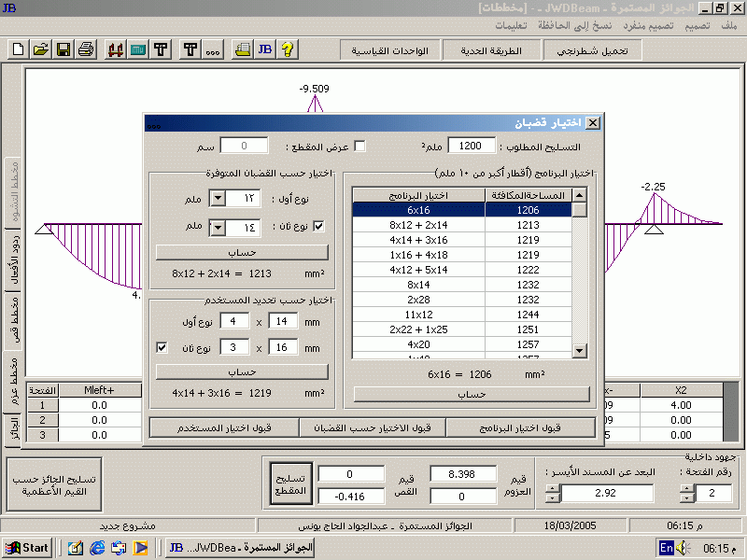Click the yellow question mark help icon
The height and width of the screenshot is (560, 747).
tap(287, 49)
